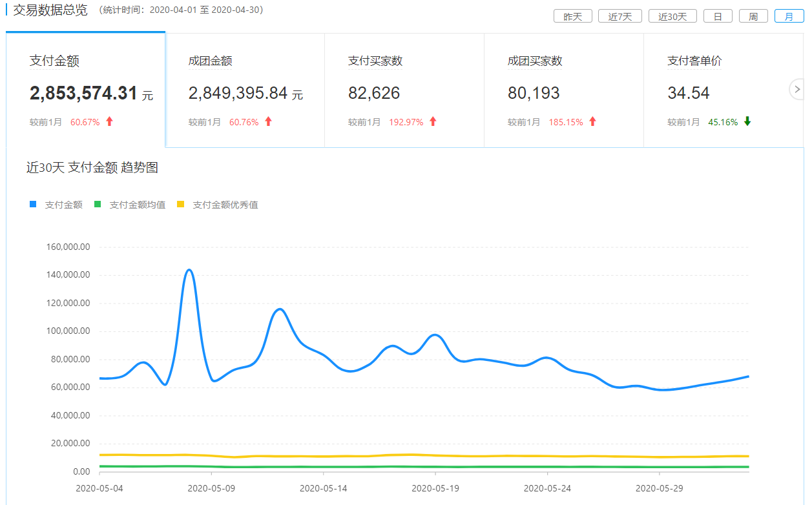Screen dimensions: 812x505
Task: Select the 成团买家数 metric card
Action: pos(564,90)
